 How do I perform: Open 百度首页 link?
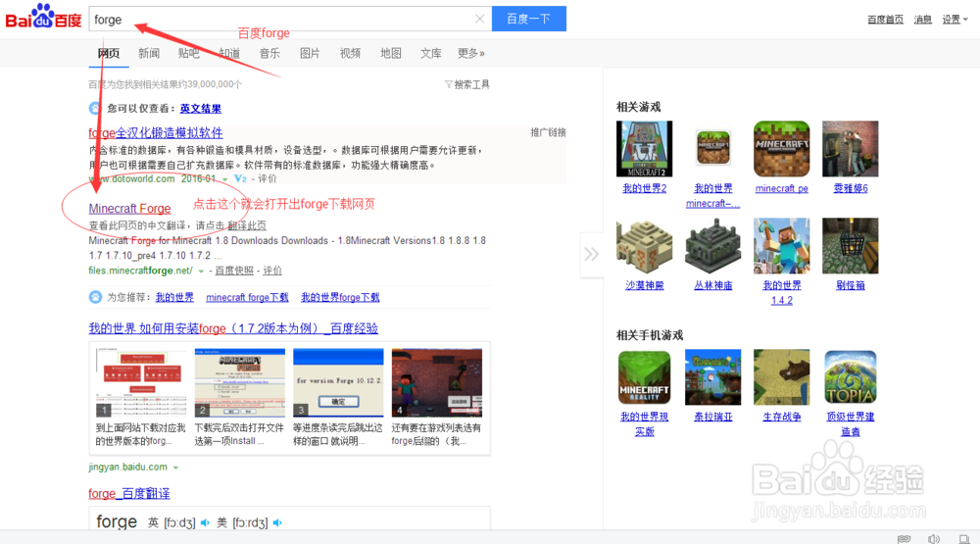pyautogui.click(x=885, y=20)
